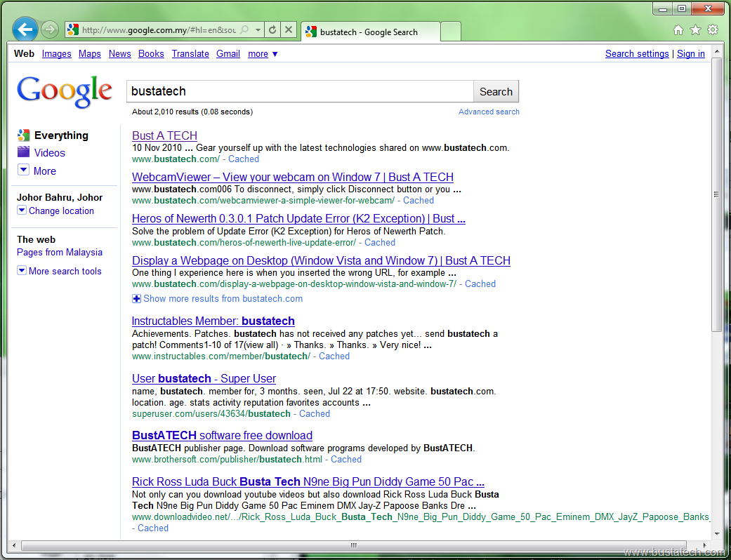Viewport: 731px width, 560px height.
Task: Open browser tools gear icon
Action: [712, 29]
